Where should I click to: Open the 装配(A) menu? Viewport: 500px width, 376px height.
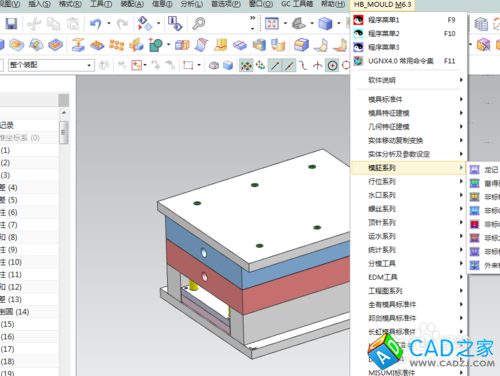pos(132,4)
